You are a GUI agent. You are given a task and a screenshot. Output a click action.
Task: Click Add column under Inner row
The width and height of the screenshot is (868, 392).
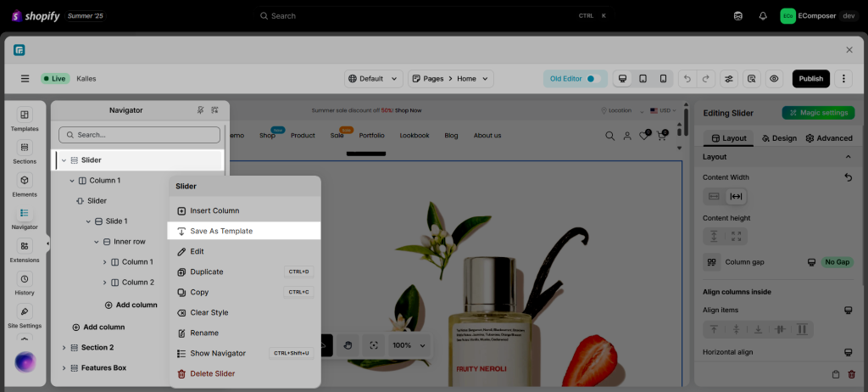131,305
